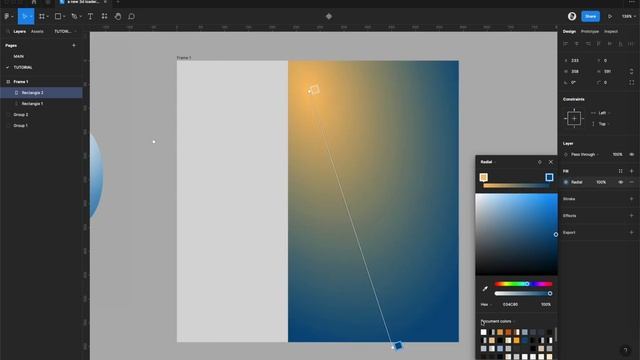Image resolution: width=640 pixels, height=360 pixels.
Task: Open the Pass through blend mode dropdown
Action: point(584,154)
